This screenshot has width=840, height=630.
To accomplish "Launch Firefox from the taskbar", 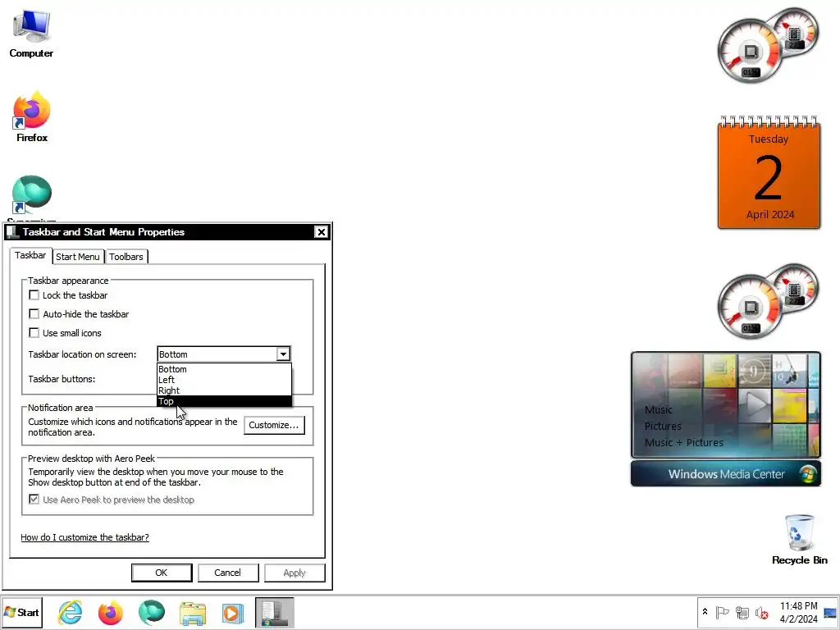I will click(111, 612).
